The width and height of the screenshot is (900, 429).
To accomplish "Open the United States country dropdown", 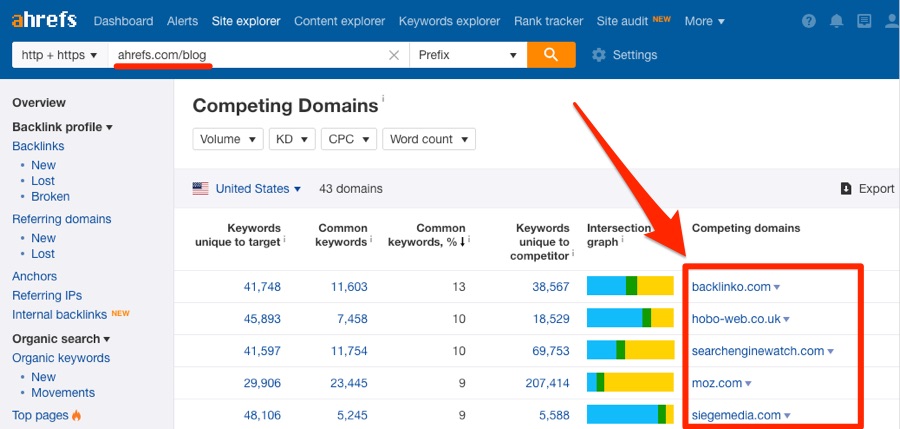I will click(x=258, y=188).
